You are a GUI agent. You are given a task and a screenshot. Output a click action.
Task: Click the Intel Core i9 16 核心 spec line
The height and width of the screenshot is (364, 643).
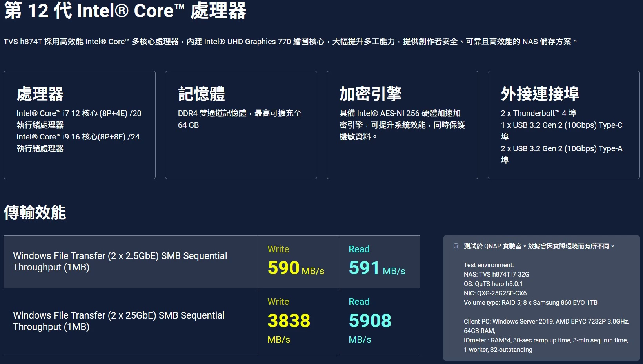[x=78, y=143]
